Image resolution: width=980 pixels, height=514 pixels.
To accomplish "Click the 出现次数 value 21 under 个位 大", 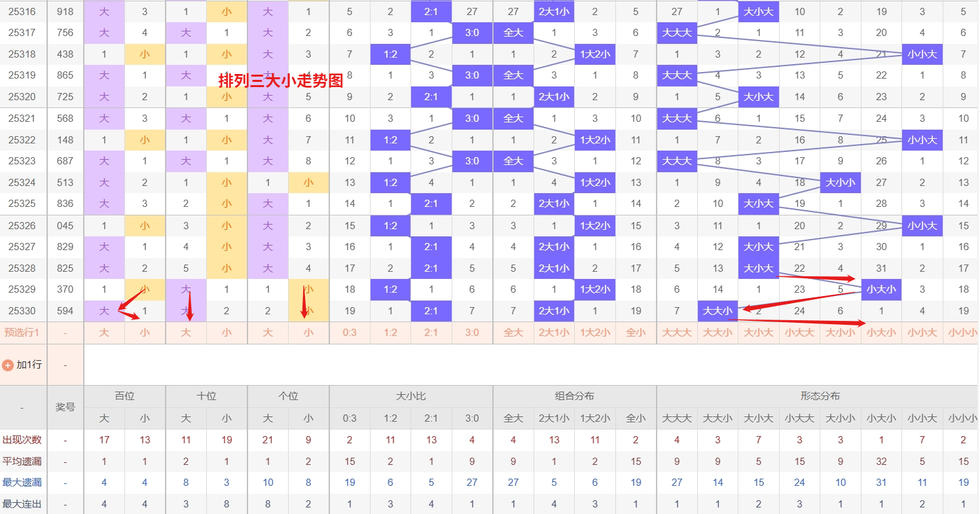I will pos(268,440).
